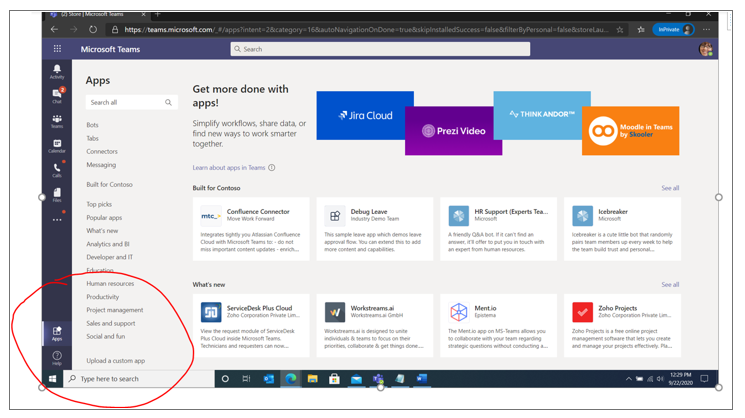Open the Calls sidebar icon
Viewport: 745px width, 418px height.
click(57, 170)
